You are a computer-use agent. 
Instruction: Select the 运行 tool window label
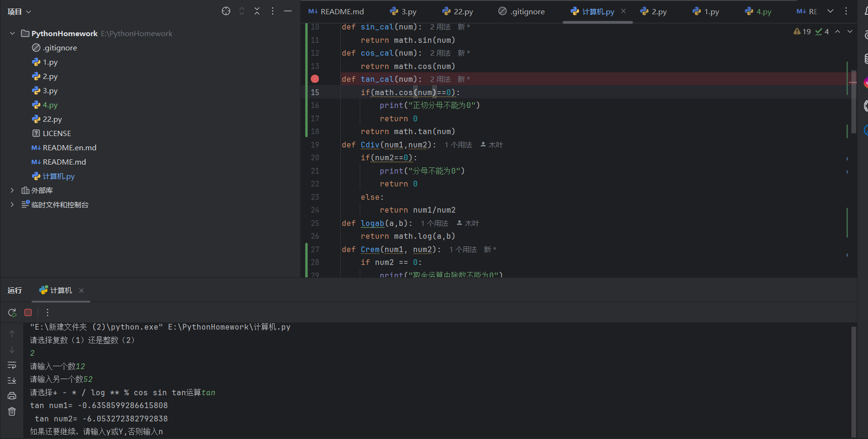(15, 290)
